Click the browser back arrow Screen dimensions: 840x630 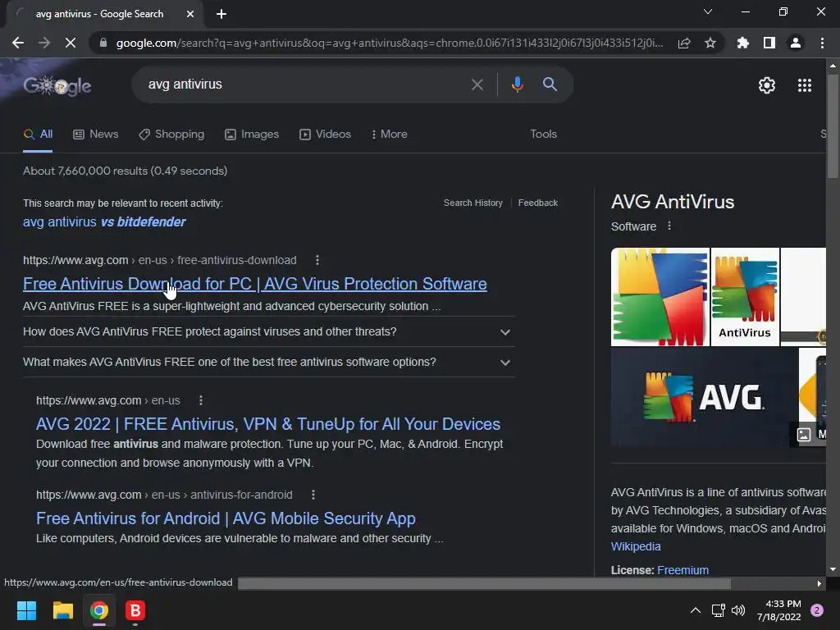pyautogui.click(x=18, y=43)
